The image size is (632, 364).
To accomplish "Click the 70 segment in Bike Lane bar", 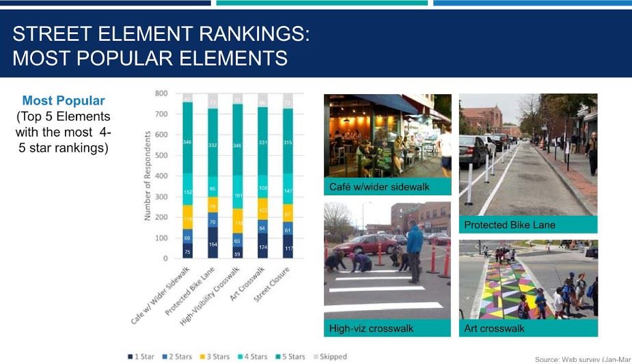I will pyautogui.click(x=212, y=219).
